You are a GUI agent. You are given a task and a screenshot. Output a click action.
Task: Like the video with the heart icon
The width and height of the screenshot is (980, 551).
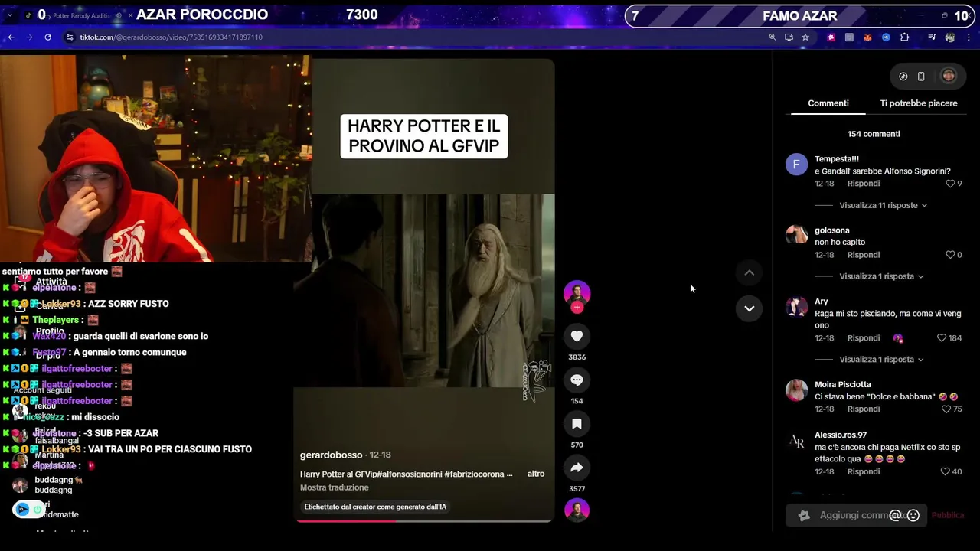click(577, 336)
